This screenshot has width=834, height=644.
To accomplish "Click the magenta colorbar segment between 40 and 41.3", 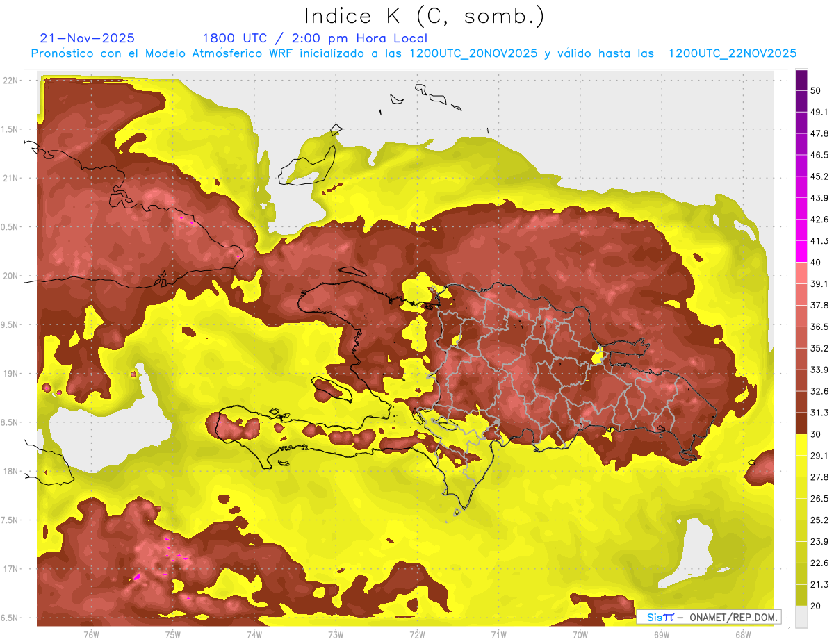I will [801, 251].
